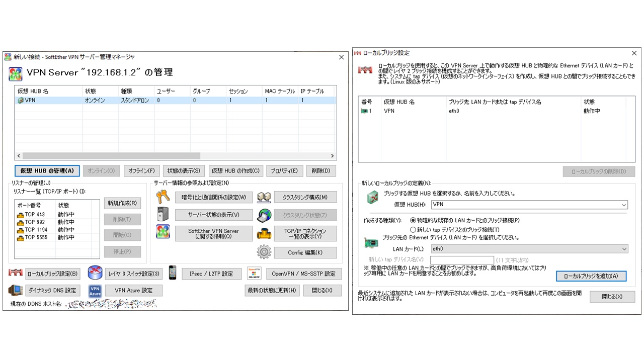Open VPN Azure 設定

(x=134, y=290)
